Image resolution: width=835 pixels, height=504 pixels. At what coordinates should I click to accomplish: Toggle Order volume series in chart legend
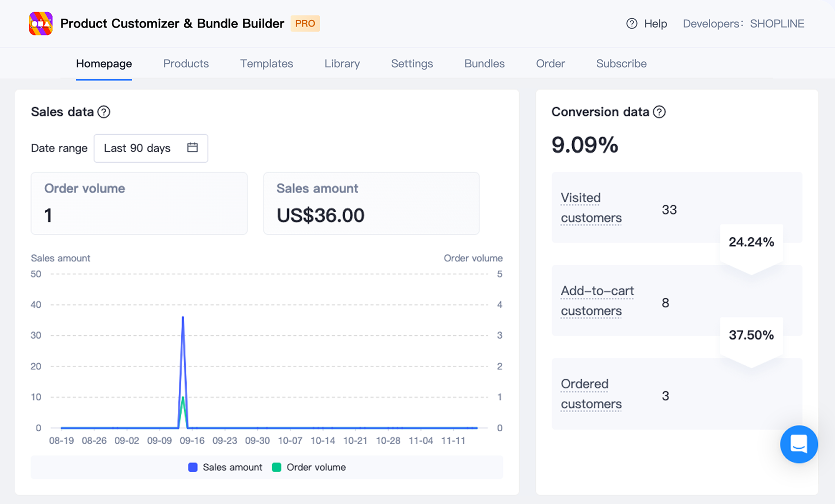click(x=309, y=467)
